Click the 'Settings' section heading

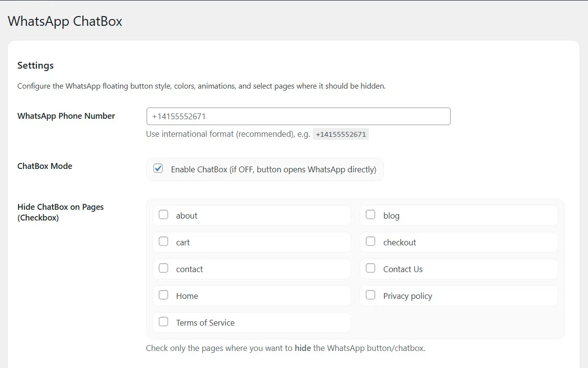(x=36, y=65)
